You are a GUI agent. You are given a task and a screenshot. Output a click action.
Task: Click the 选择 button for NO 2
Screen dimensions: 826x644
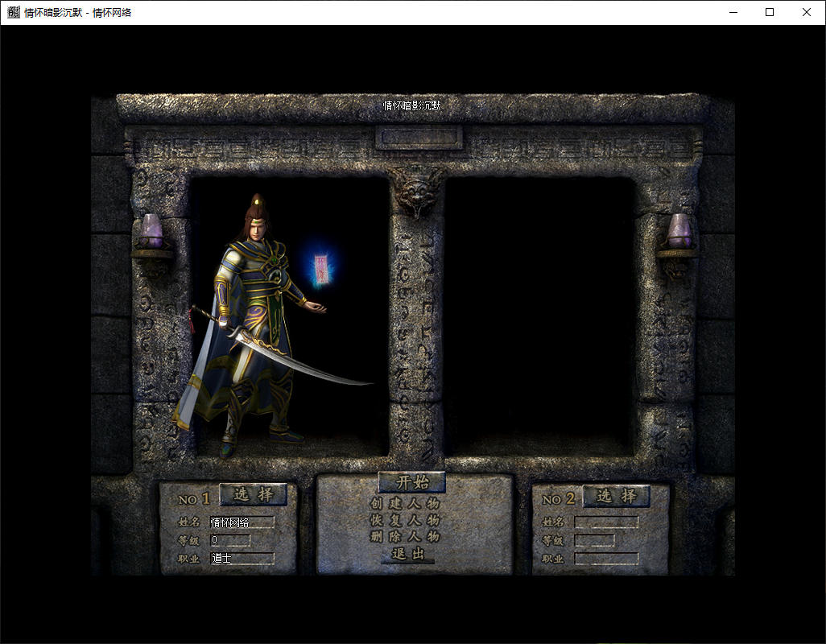point(617,496)
